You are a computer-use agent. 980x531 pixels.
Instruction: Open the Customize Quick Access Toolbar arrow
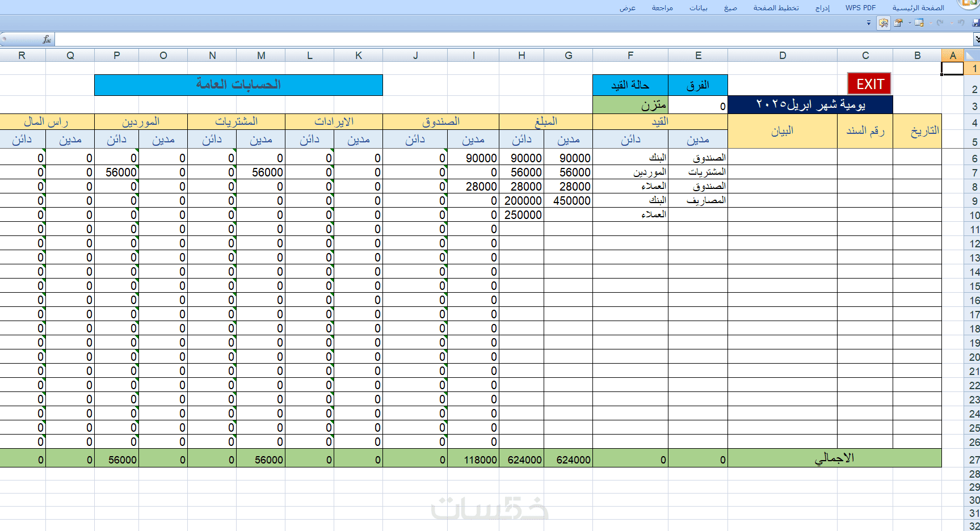click(x=869, y=23)
